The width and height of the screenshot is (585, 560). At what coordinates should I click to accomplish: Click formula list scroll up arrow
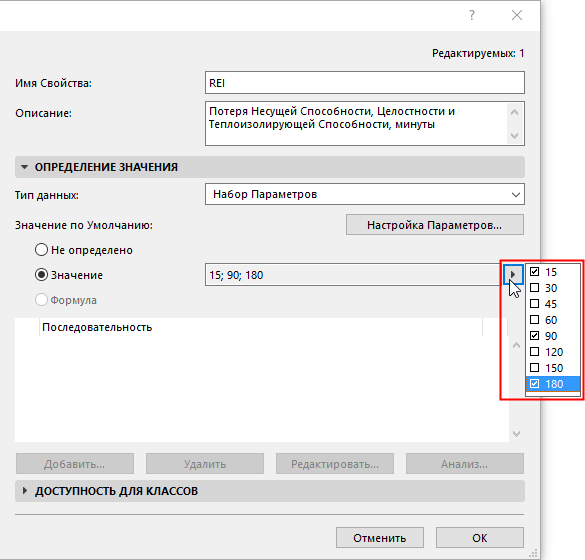pyautogui.click(x=516, y=345)
